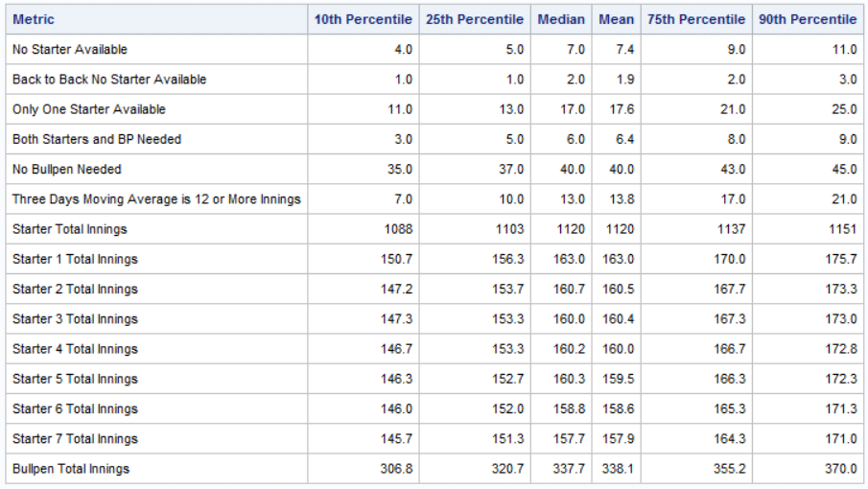Click Starter 3 Total Innings mean 160.4
The width and height of the screenshot is (868, 489).
pyautogui.click(x=619, y=318)
